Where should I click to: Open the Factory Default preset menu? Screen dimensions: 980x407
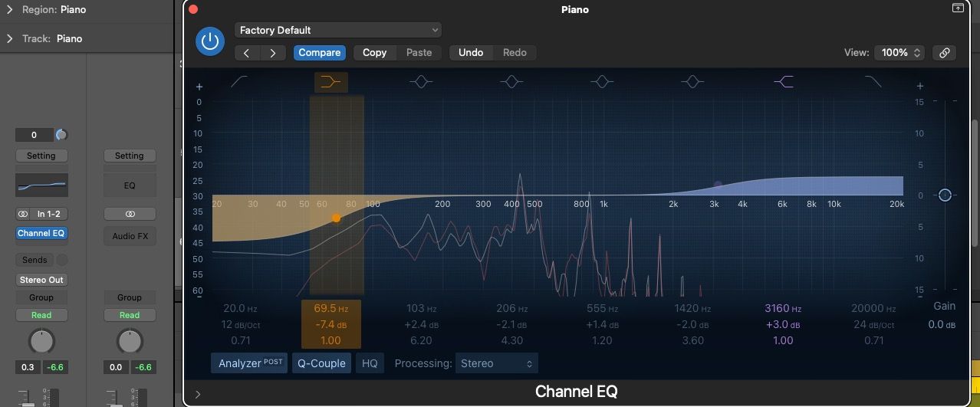coord(337,30)
